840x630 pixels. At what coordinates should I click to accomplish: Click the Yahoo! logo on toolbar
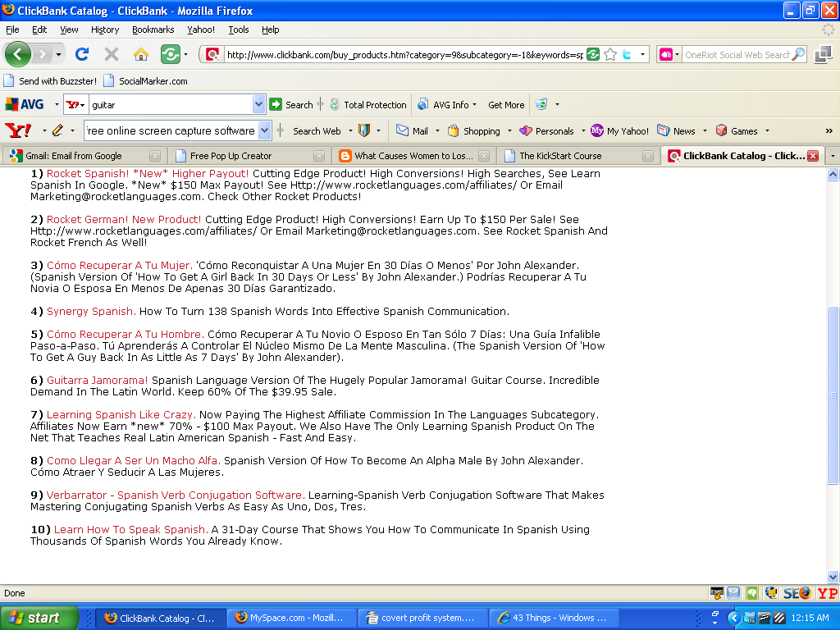click(18, 130)
